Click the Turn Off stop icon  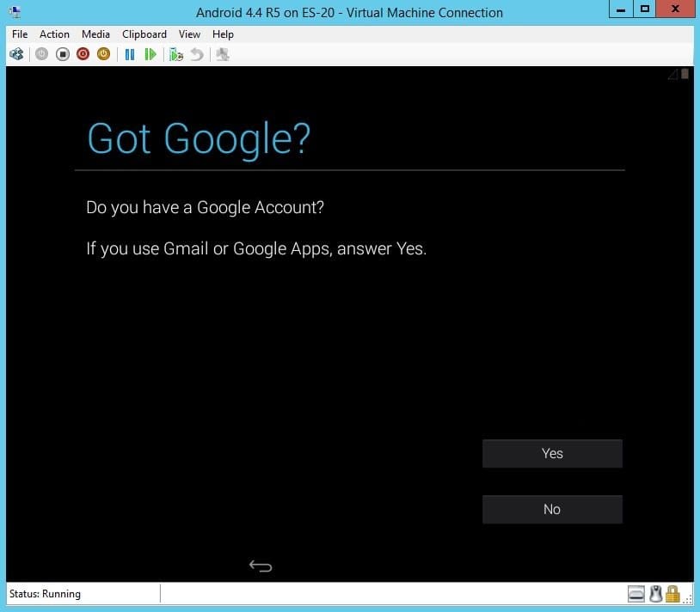pyautogui.click(x=63, y=54)
